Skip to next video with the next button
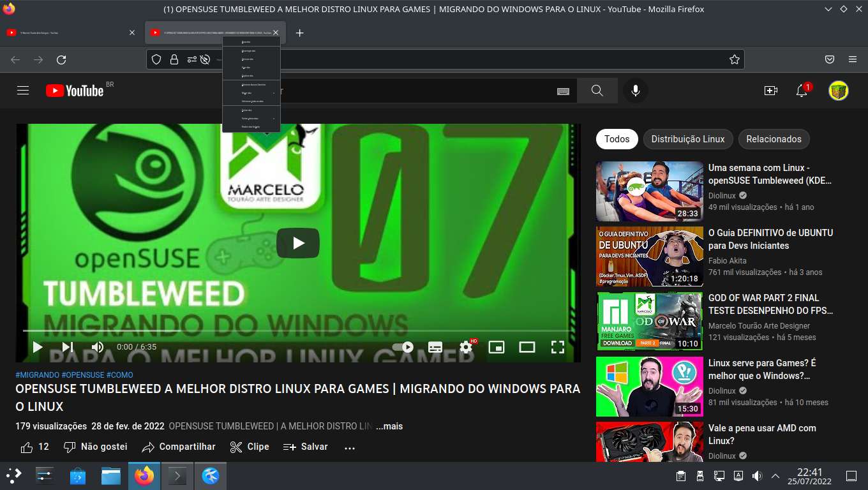Image resolution: width=868 pixels, height=490 pixels. pyautogui.click(x=68, y=347)
